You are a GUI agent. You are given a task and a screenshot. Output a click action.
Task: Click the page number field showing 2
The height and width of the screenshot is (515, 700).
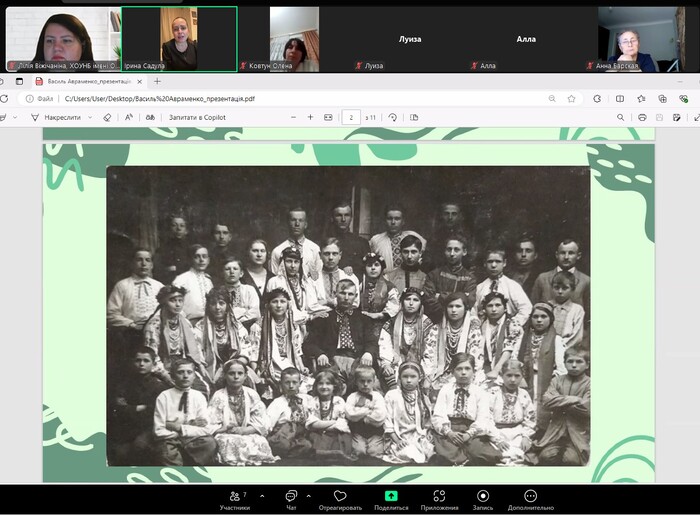click(x=351, y=117)
